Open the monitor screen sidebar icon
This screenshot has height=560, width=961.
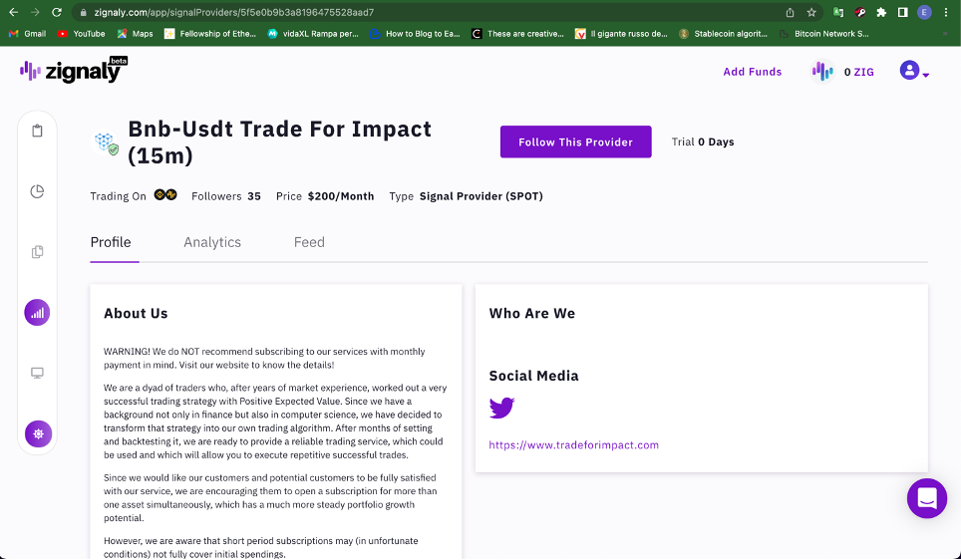click(38, 373)
